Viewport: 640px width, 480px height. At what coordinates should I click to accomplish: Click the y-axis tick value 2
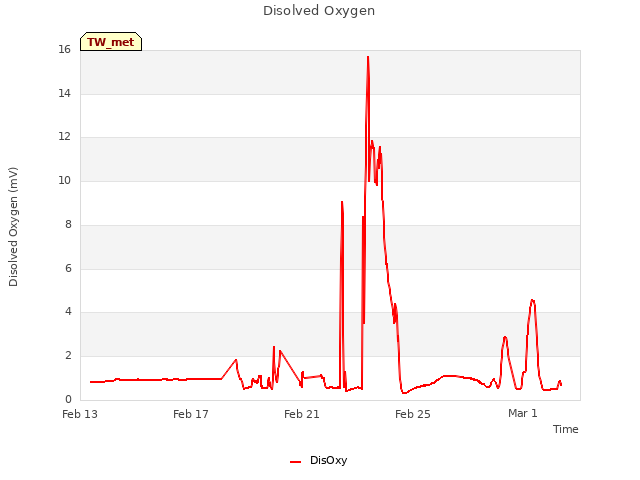tap(68, 356)
